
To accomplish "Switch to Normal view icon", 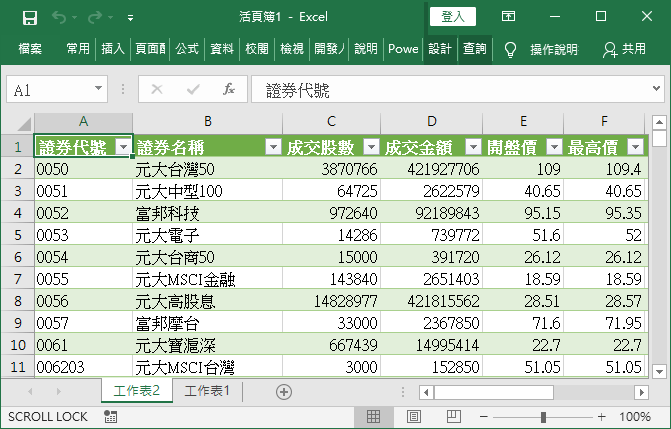I will pyautogui.click(x=373, y=417).
